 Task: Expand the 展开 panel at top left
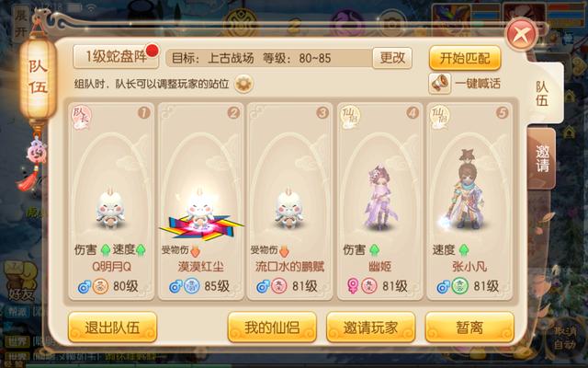tap(21, 24)
